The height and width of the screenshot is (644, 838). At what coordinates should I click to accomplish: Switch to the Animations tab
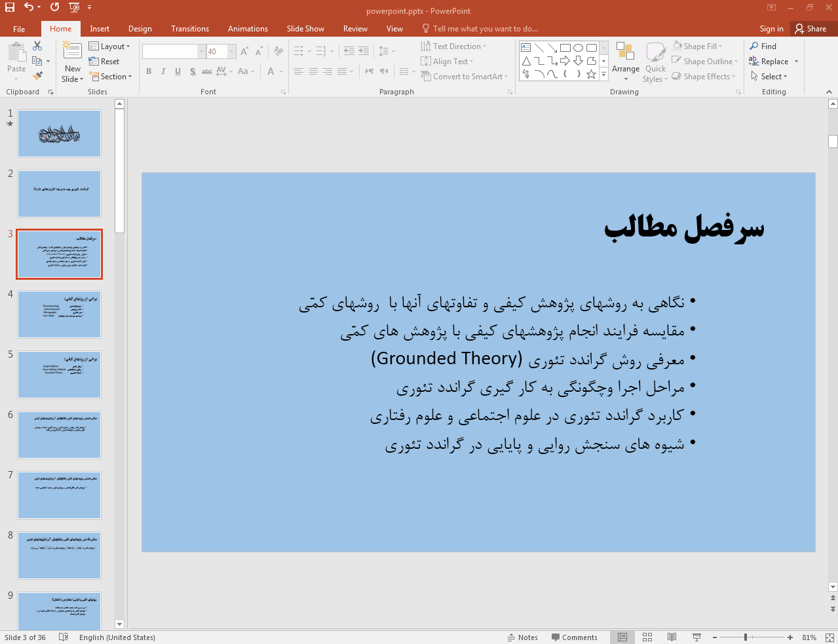point(248,29)
